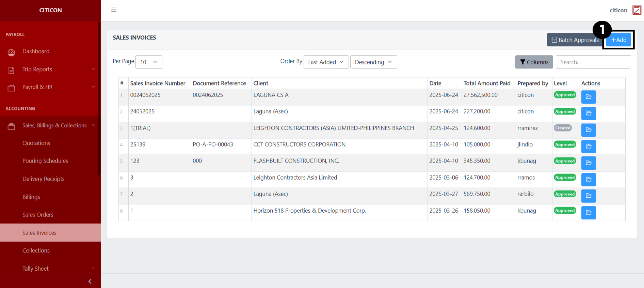Click the Dashboard gauge icon

tap(12, 52)
